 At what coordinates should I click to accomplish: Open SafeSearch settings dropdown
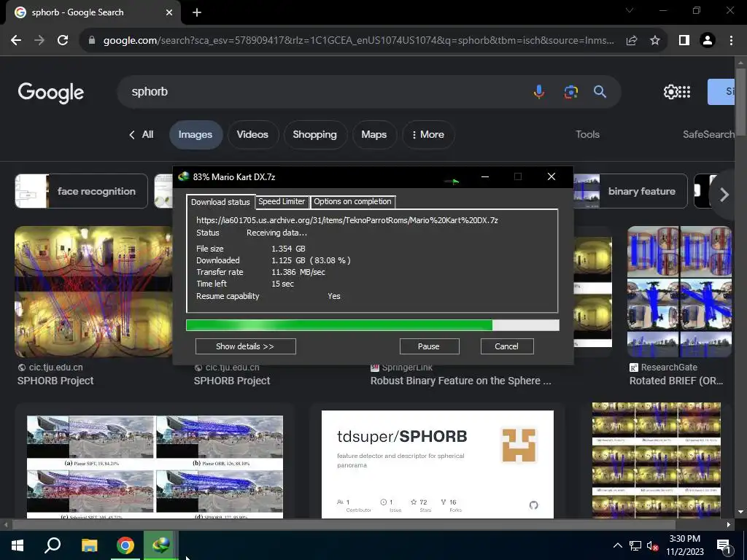(708, 135)
